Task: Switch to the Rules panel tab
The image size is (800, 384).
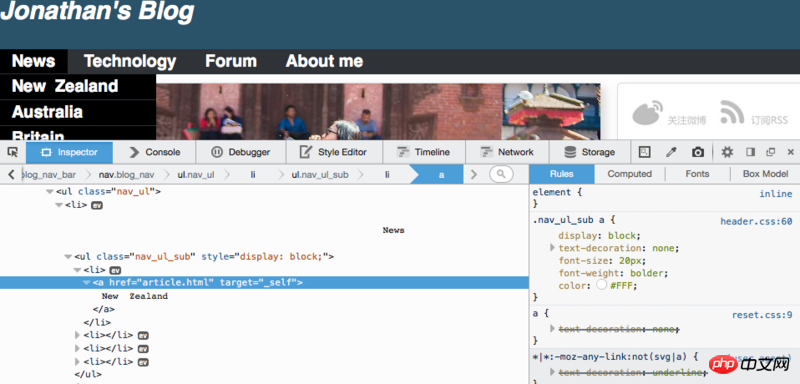Action: coord(561,174)
